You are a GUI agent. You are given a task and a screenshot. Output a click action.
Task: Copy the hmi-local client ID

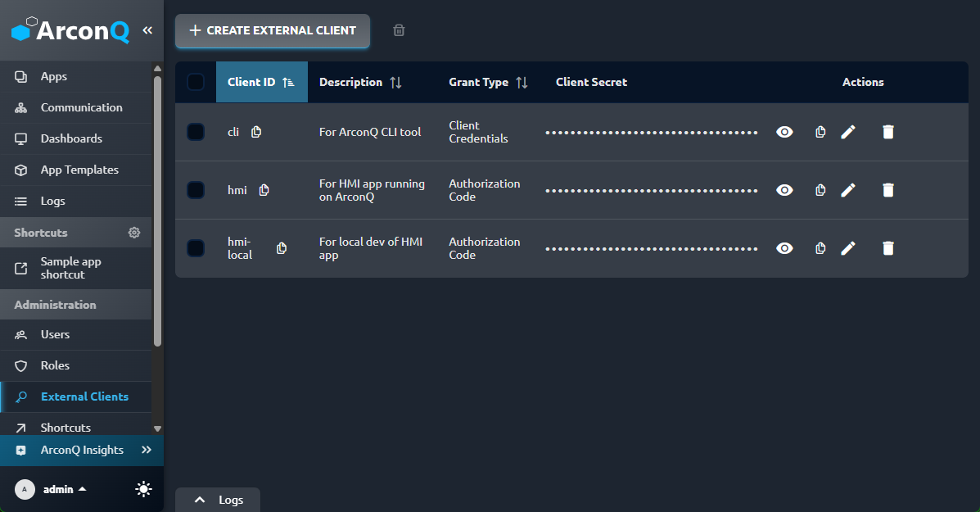282,248
